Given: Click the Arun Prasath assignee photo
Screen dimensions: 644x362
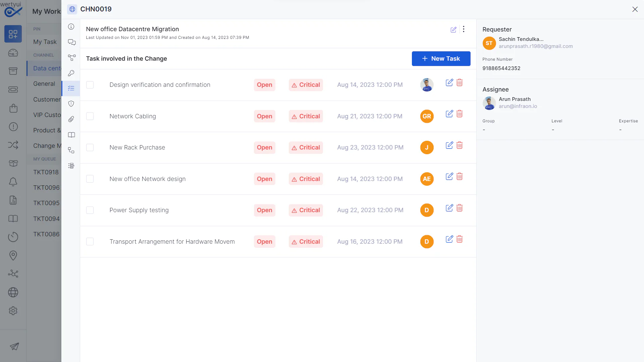Looking at the screenshot, I should (x=489, y=103).
